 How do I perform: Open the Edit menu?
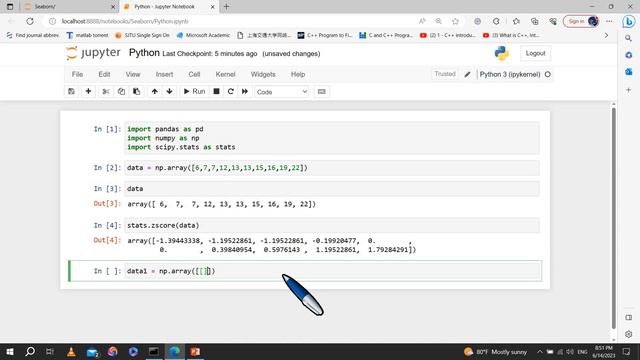[x=104, y=74]
